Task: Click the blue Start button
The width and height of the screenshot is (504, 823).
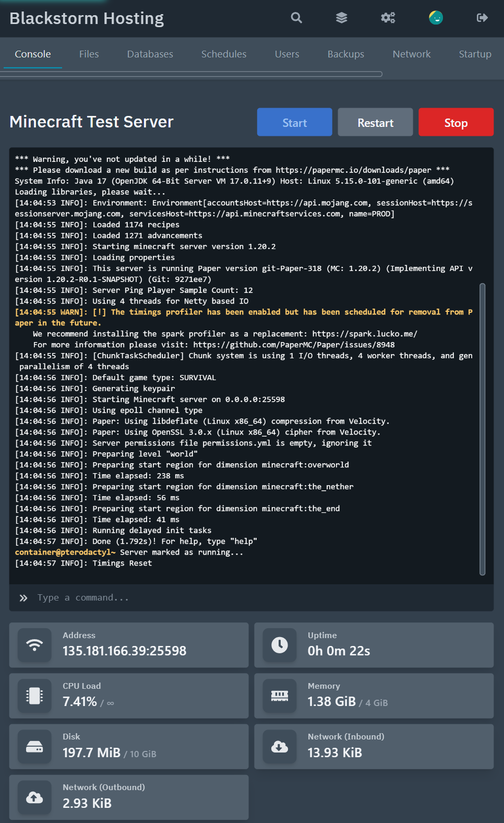Action: pyautogui.click(x=295, y=122)
